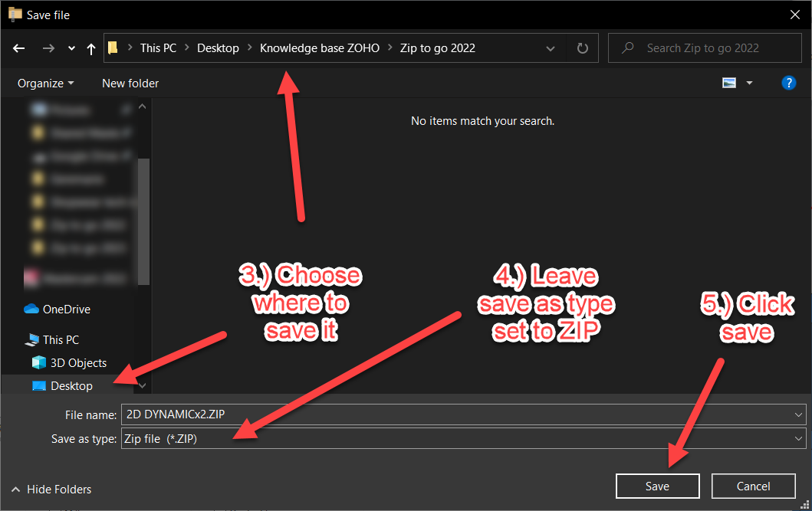Open more view options dropdown
Viewport: 812px width, 511px height.
click(x=749, y=83)
